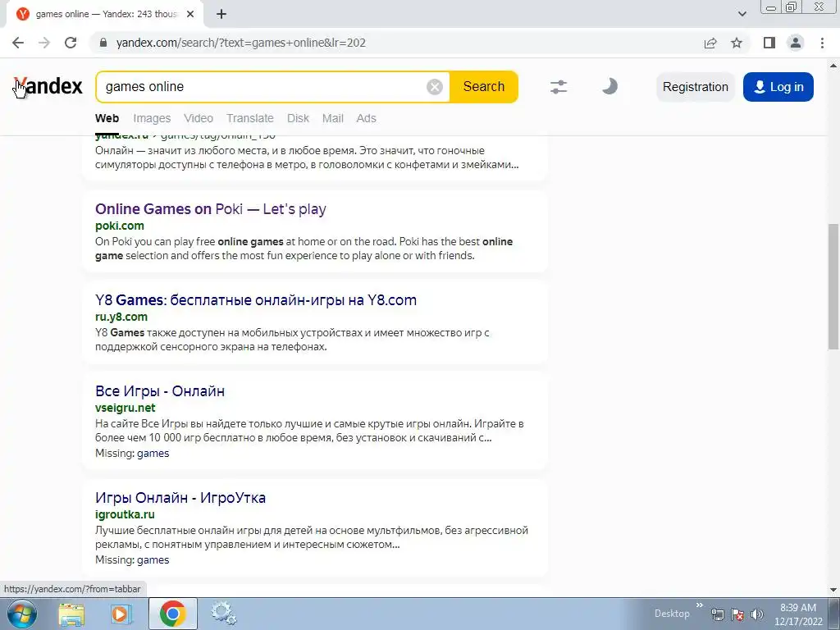Click the network tray icon
840x630 pixels.
[718, 614]
